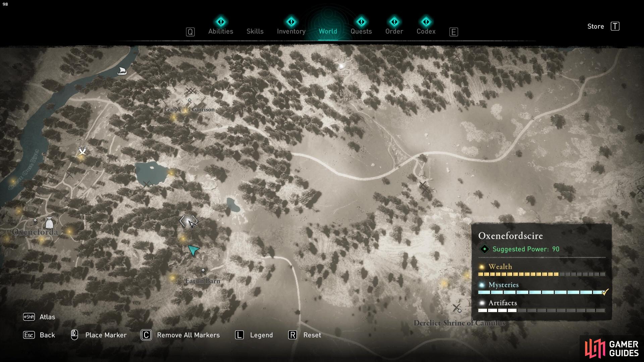The width and height of the screenshot is (644, 362).
Task: Click the Q quick menu shortcut
Action: coord(190,31)
